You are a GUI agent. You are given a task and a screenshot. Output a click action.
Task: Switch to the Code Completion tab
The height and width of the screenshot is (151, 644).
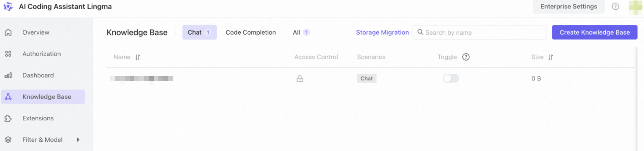(251, 32)
